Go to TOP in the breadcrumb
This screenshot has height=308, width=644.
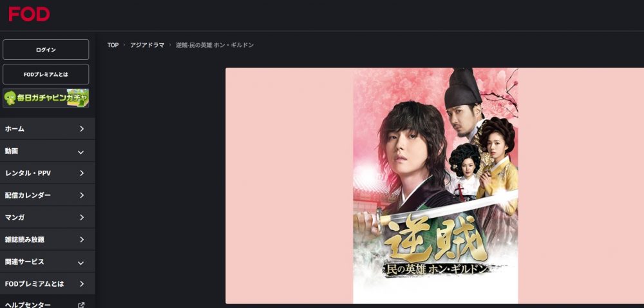[x=113, y=45]
